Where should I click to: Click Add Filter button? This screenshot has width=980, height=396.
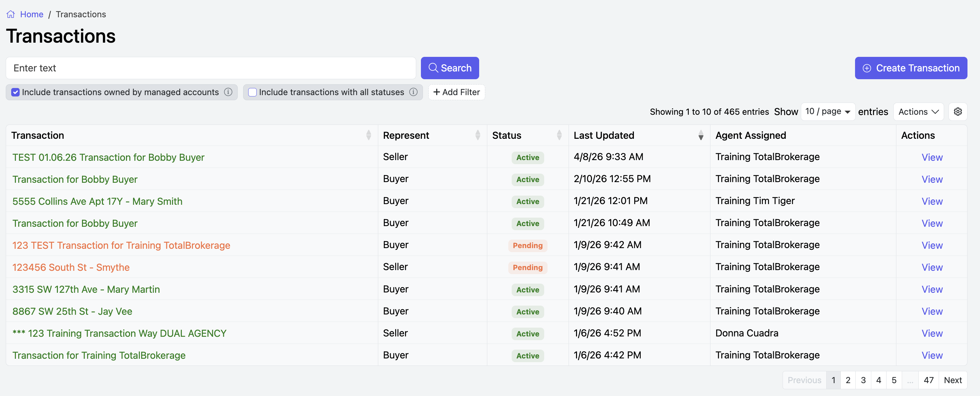(456, 92)
